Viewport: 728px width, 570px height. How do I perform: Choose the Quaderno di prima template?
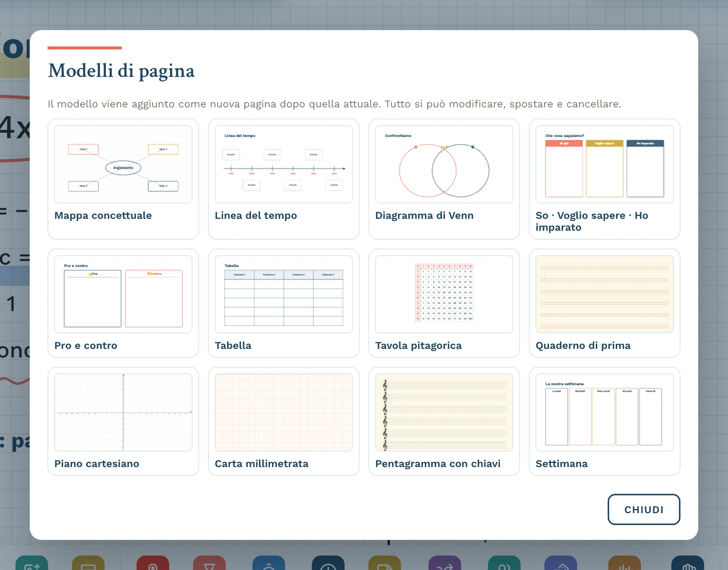(605, 303)
